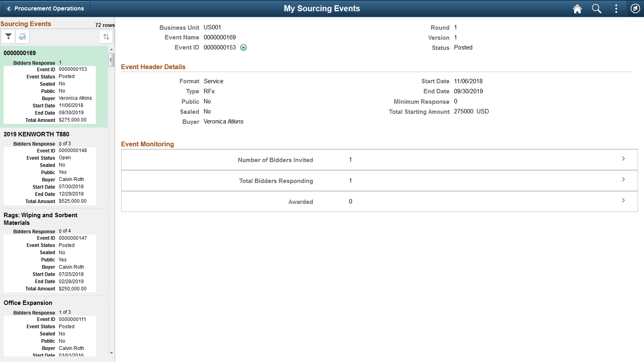This screenshot has height=362, width=644.
Task: Open the NavBar compass icon
Action: click(x=635, y=8)
